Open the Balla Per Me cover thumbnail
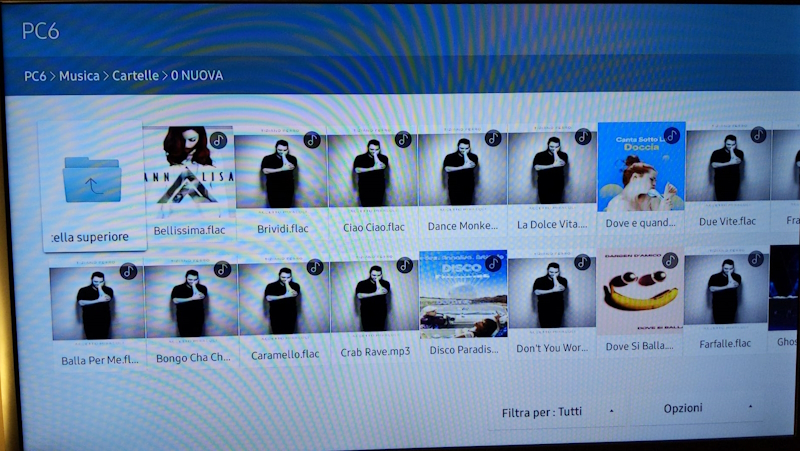 tap(97, 303)
